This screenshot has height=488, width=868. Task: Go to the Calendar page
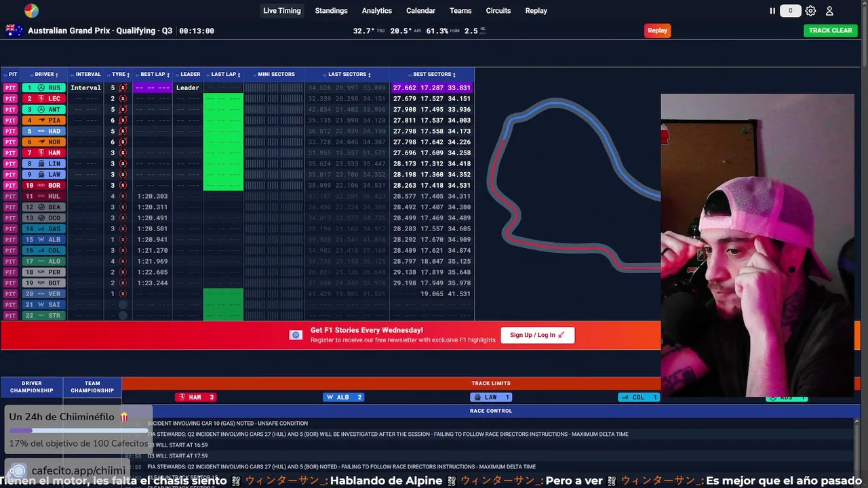click(x=420, y=11)
